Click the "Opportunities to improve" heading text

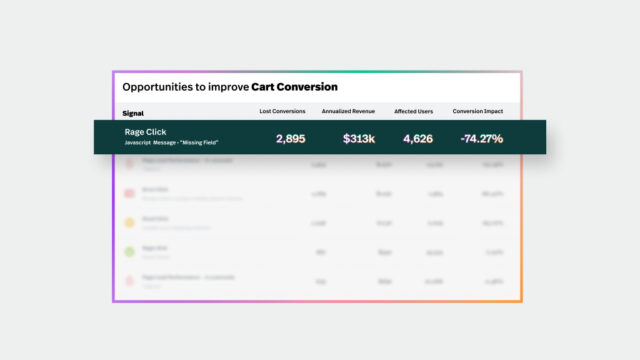(x=186, y=87)
